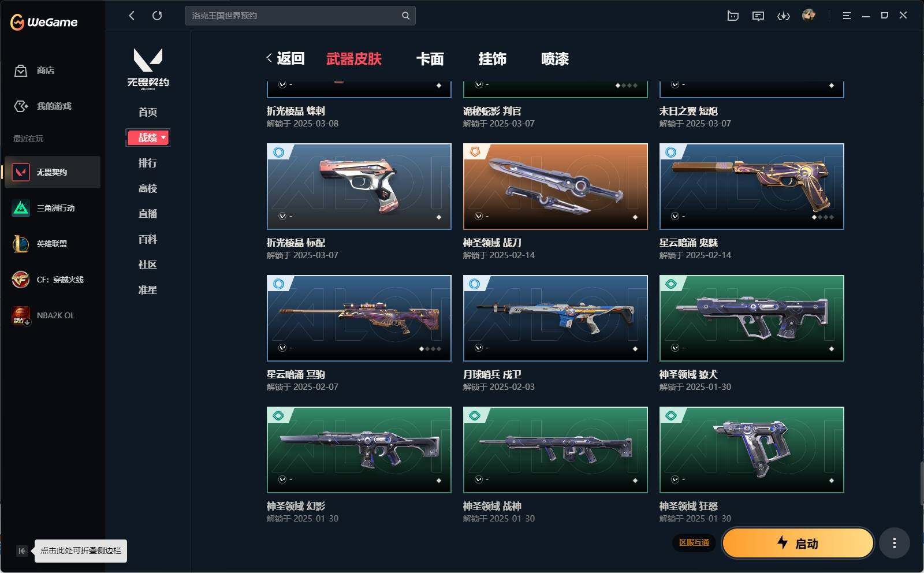Open the hamburger menu in title bar
Viewport: 924px width, 573px height.
coord(847,16)
